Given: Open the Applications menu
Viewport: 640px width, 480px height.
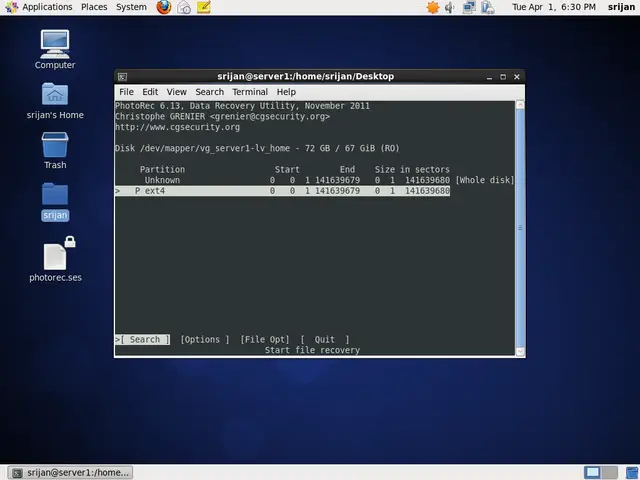Looking at the screenshot, I should pyautogui.click(x=47, y=7).
